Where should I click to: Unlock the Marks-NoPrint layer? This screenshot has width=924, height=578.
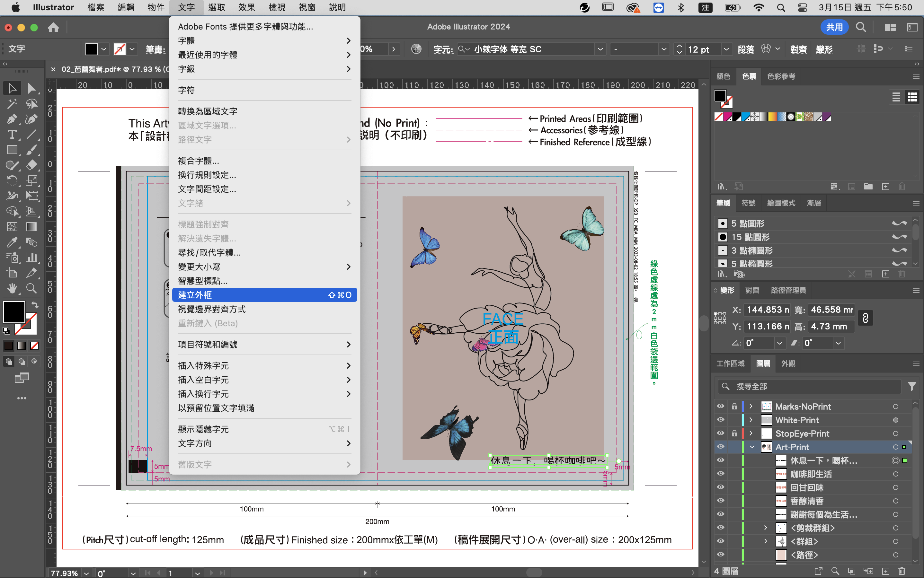point(734,406)
